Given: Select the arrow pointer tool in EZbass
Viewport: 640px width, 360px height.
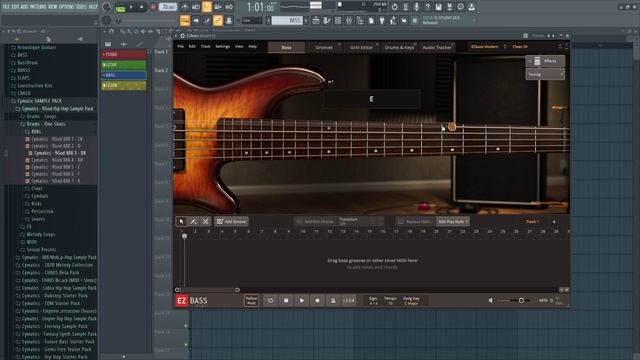Looking at the screenshot, I should tap(181, 221).
